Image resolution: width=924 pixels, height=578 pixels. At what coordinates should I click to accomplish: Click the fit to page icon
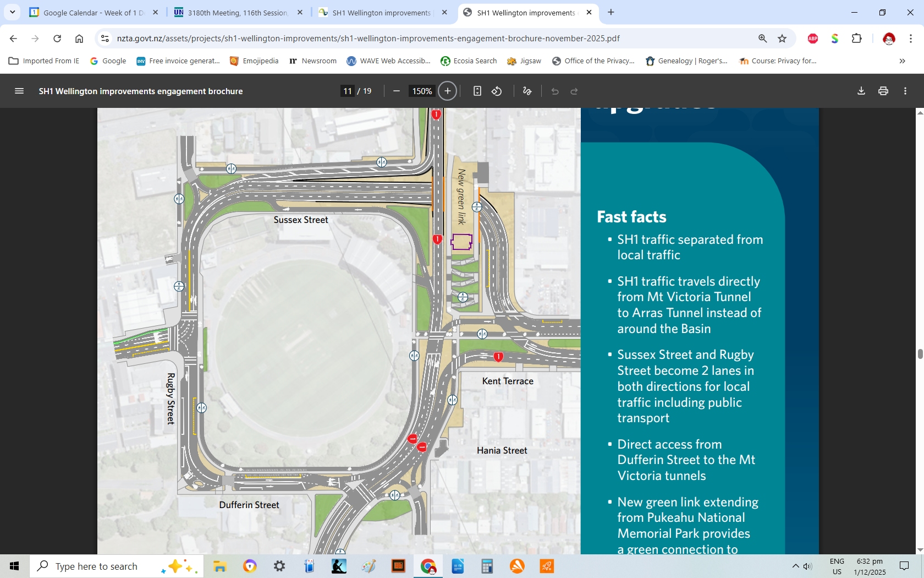477,91
